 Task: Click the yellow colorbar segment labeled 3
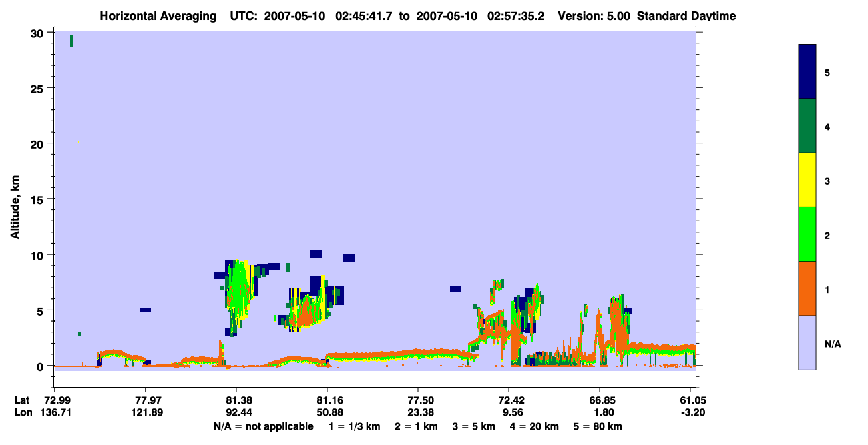[807, 180]
